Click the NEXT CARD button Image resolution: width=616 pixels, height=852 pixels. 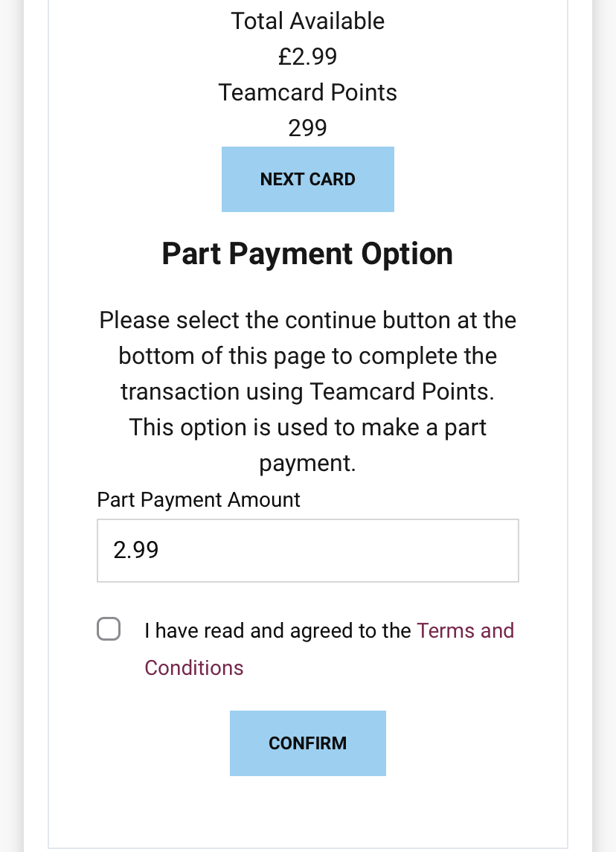[x=307, y=179]
